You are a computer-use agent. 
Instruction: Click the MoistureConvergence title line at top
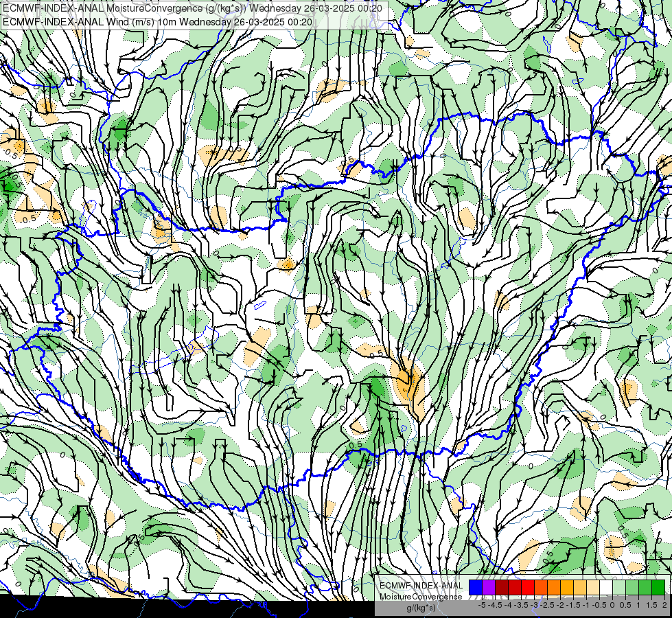click(192, 8)
